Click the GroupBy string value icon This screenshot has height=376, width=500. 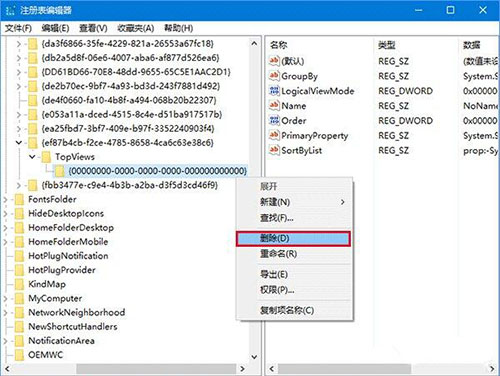[274, 76]
